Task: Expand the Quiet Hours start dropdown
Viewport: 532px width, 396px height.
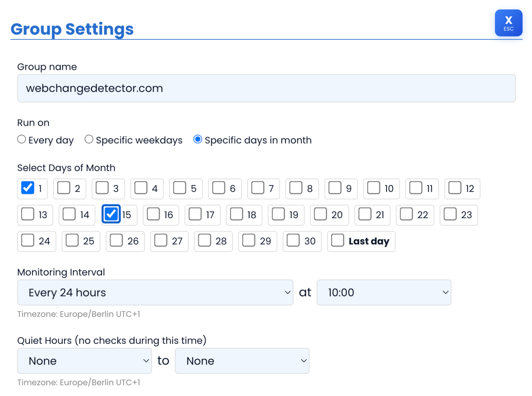Action: [84, 360]
